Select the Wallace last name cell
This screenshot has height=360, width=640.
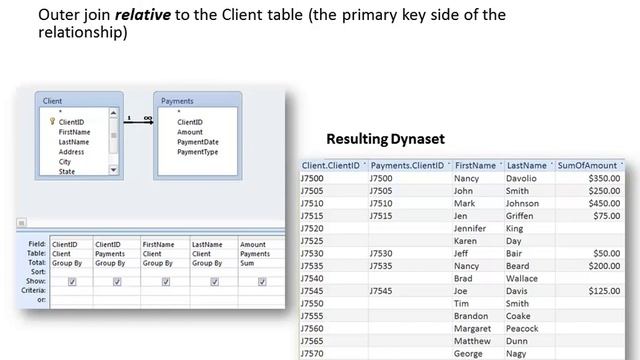click(x=529, y=278)
